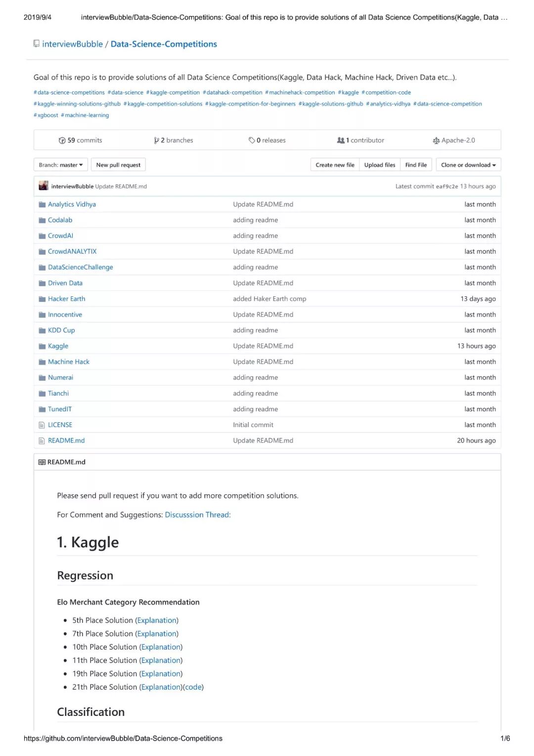The image size is (534, 756).
Task: Click the folder icon for Innocentive
Action: pyautogui.click(x=42, y=315)
